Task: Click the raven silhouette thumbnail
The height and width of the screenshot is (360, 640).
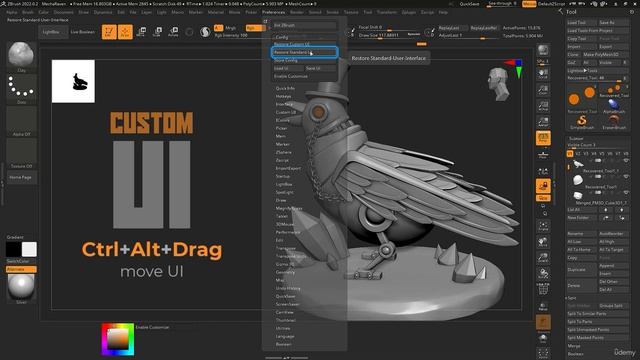Action: coord(73,81)
